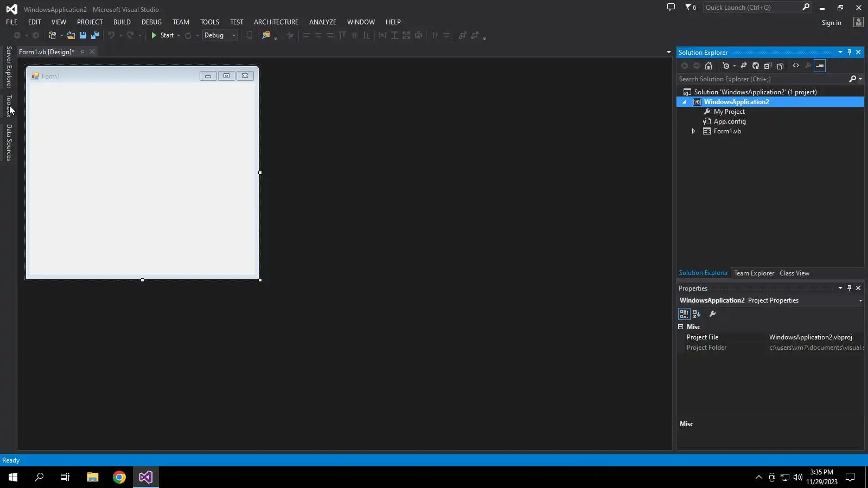Image resolution: width=868 pixels, height=488 pixels.
Task: Open the Server Explorer side tab
Action: coord(9,67)
